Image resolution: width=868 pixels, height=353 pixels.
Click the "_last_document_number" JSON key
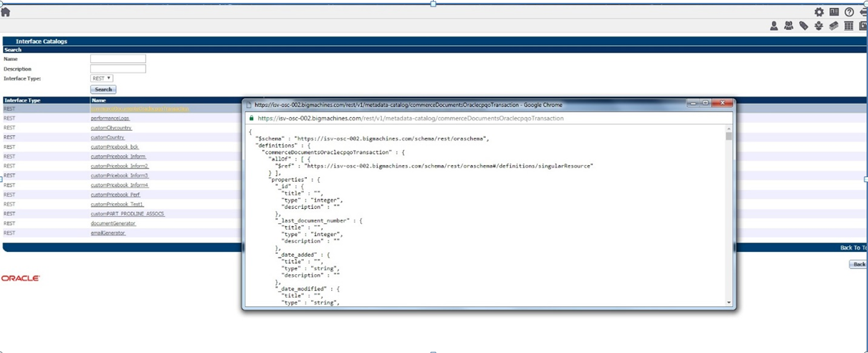point(313,220)
